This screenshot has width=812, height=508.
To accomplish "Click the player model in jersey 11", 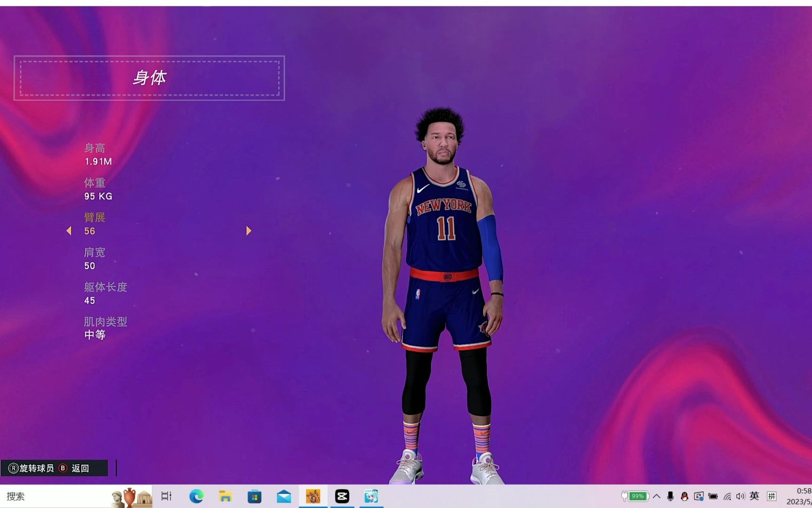I will click(444, 296).
